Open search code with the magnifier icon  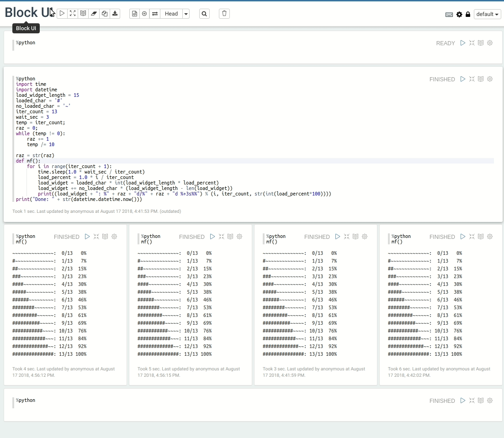(x=204, y=14)
